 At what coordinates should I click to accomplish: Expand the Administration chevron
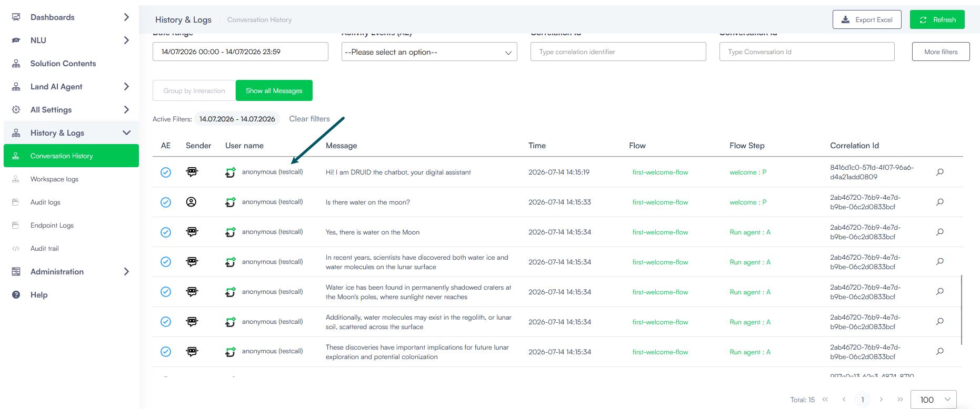point(126,272)
